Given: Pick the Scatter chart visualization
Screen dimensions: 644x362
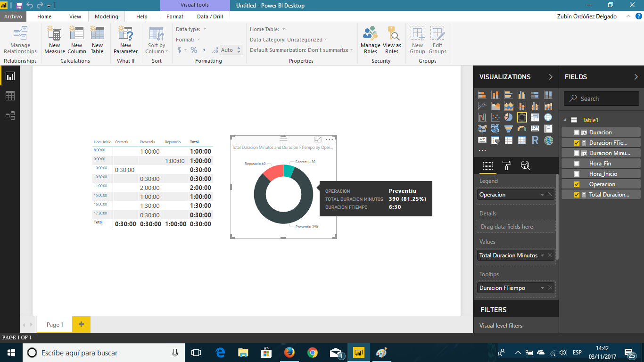Looking at the screenshot, I should (495, 117).
